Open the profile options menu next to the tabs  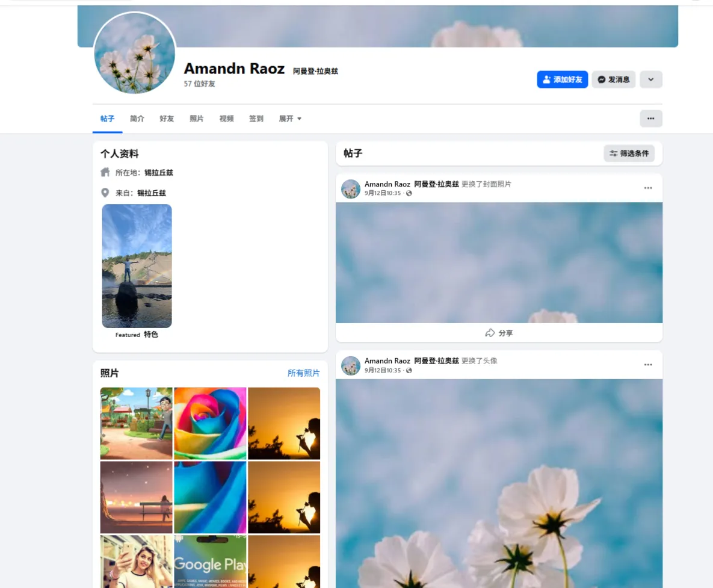click(650, 119)
